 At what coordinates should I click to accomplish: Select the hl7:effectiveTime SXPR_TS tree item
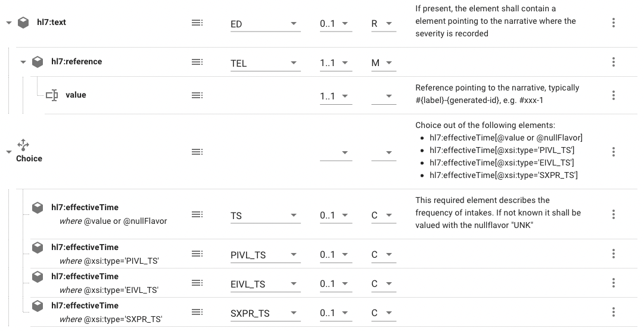coord(85,305)
